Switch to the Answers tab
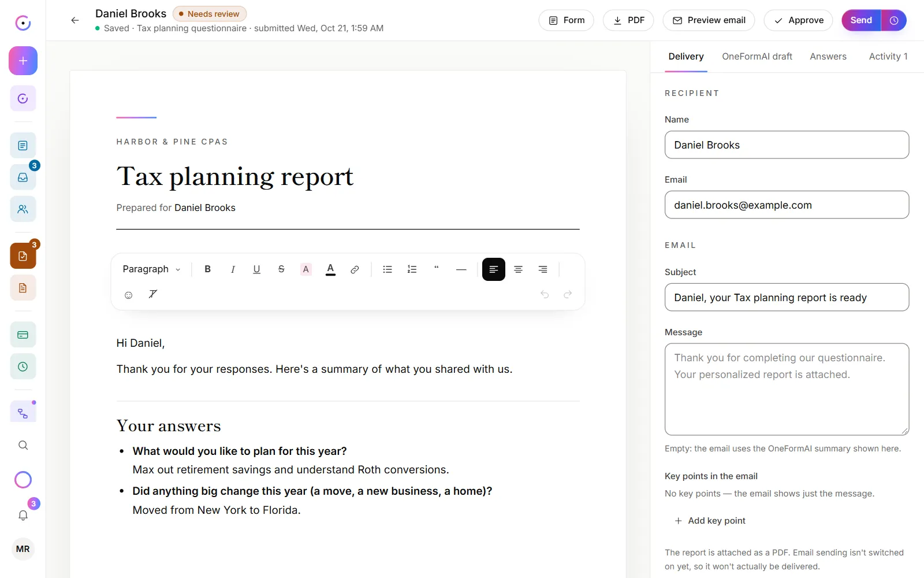The image size is (924, 578). tap(828, 57)
